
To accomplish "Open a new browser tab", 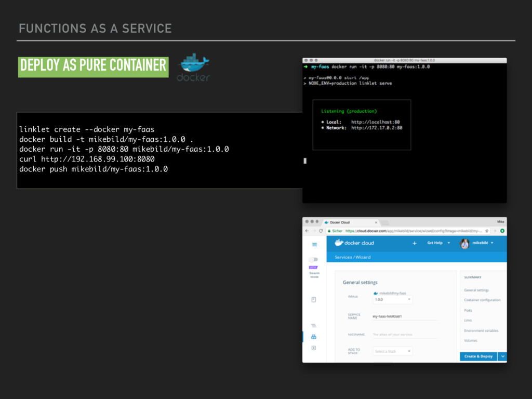I will click(x=385, y=223).
